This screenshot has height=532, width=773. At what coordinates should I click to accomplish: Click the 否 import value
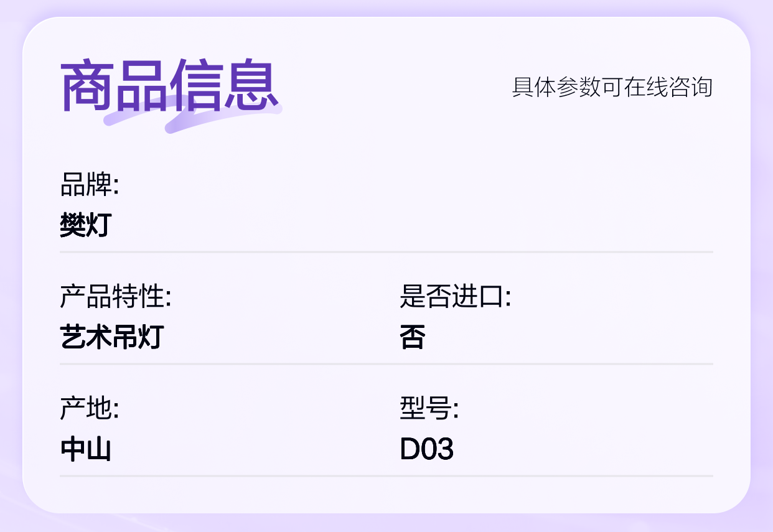tap(413, 337)
